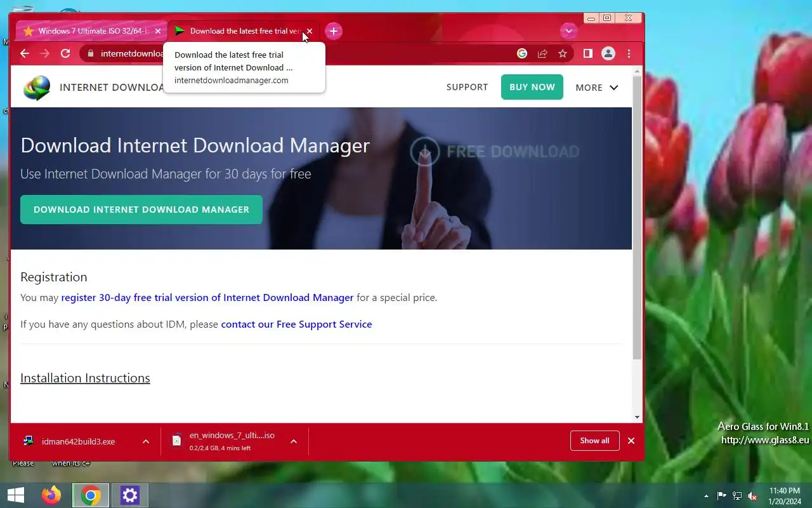Image resolution: width=812 pixels, height=508 pixels.
Task: Open contact our Free Support Service link
Action: coord(296,324)
